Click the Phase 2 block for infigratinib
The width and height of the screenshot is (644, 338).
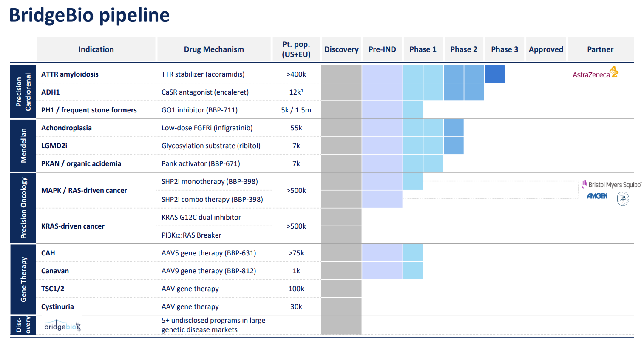point(454,128)
